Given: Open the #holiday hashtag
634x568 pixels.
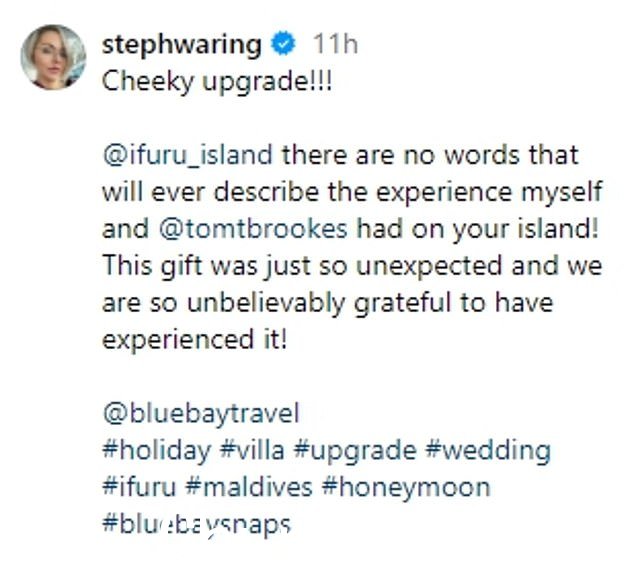Looking at the screenshot, I should coord(157,450).
